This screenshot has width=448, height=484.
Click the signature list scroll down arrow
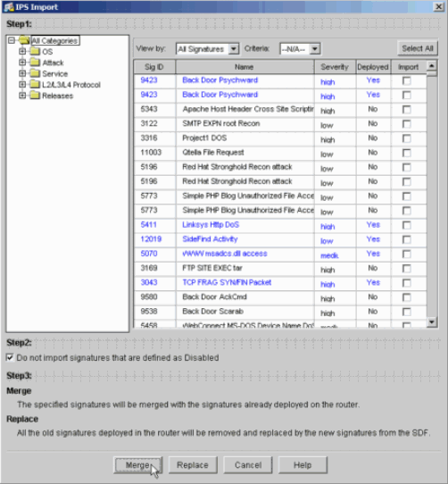click(x=432, y=322)
